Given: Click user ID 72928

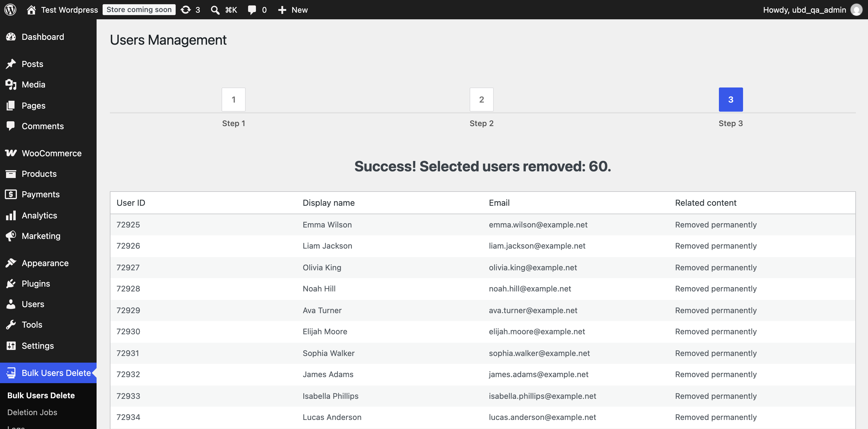Looking at the screenshot, I should coord(128,289).
